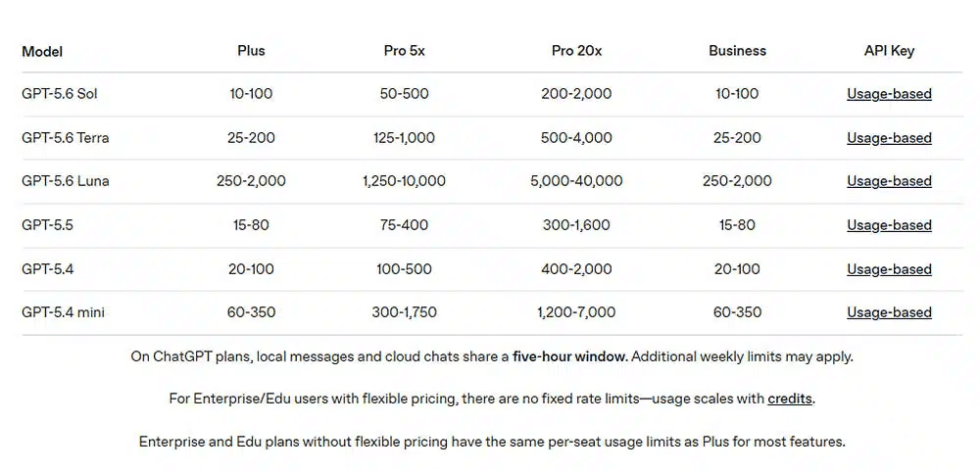The image size is (980, 471).
Task: Click the 5,000-40,000 Pro 20x cell
Action: (x=576, y=181)
